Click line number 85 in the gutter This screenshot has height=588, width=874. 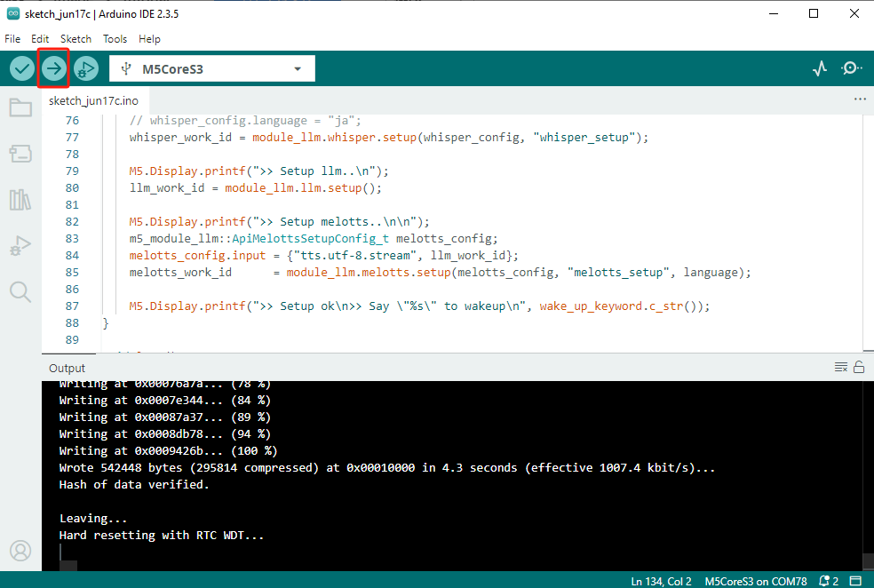point(72,272)
